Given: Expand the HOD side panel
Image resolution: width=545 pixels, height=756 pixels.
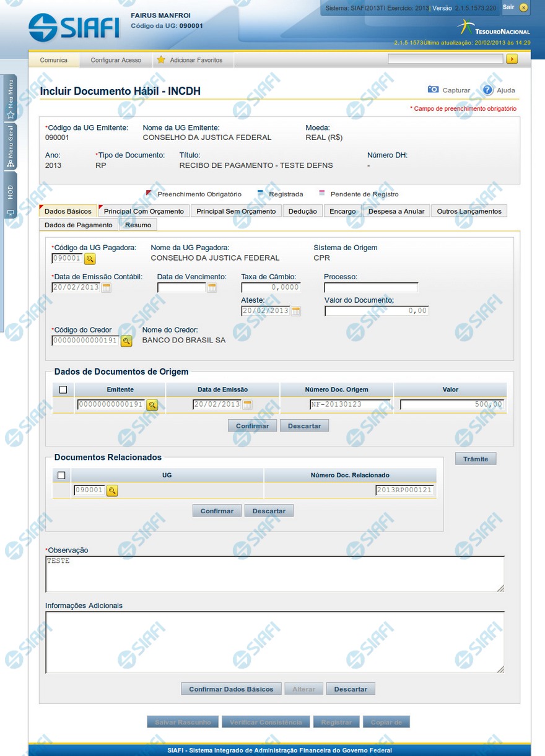Looking at the screenshot, I should click(10, 199).
